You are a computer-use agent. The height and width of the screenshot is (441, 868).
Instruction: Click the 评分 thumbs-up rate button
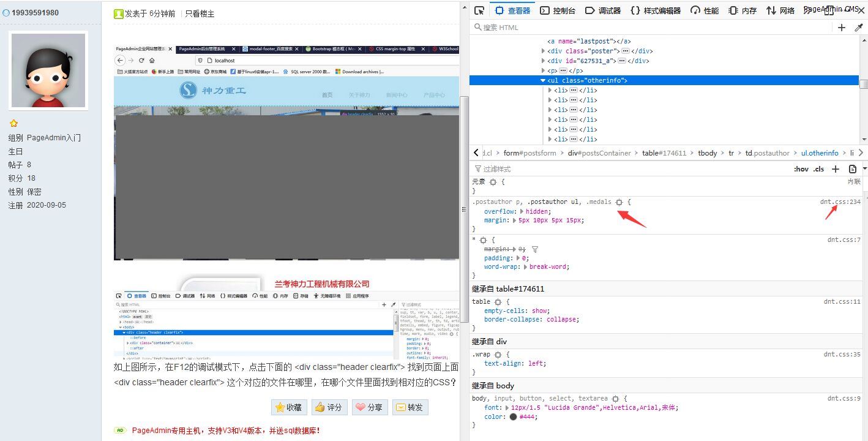pyautogui.click(x=329, y=407)
